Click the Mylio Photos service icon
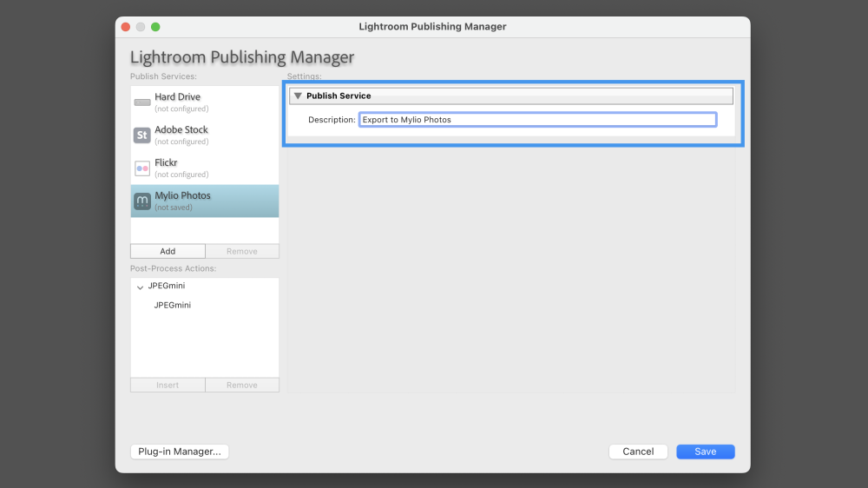 pyautogui.click(x=142, y=201)
